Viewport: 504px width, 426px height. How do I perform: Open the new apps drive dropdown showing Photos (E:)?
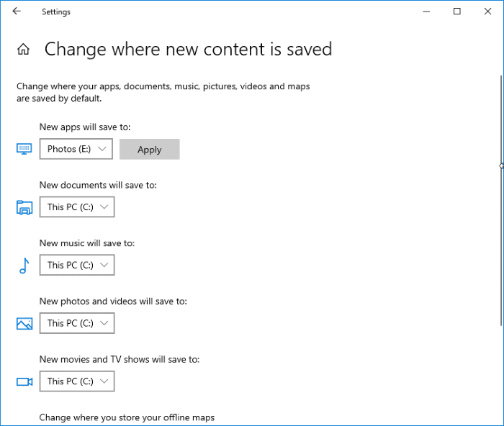click(76, 149)
